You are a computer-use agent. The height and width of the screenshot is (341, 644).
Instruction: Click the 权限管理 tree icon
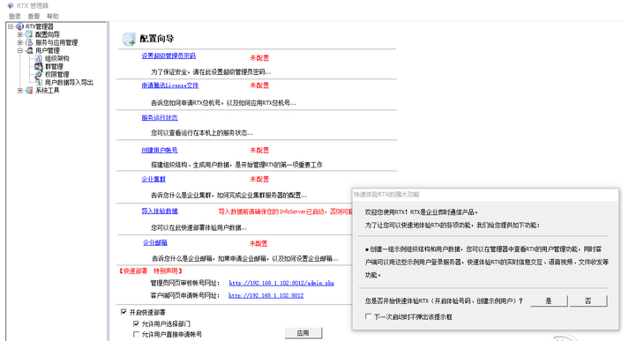(39, 74)
